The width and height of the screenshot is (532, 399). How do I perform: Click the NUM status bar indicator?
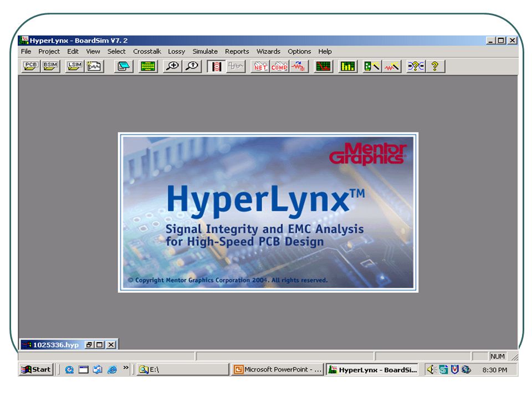click(x=498, y=356)
